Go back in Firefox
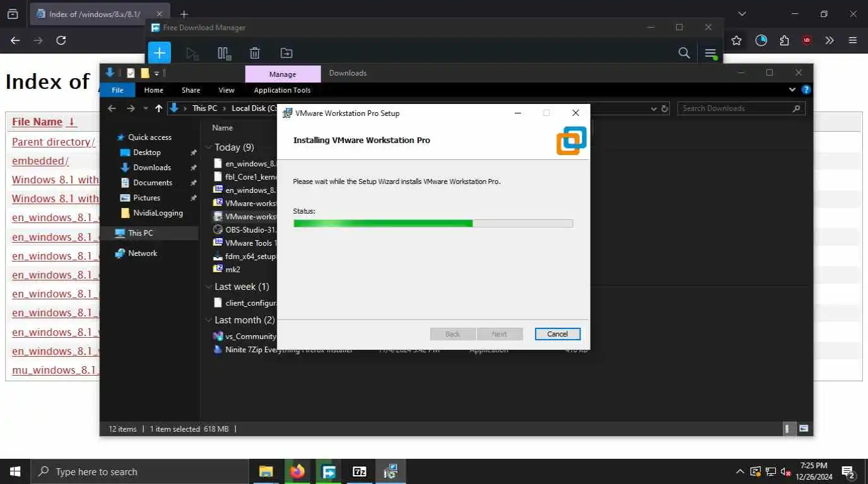 [x=15, y=40]
